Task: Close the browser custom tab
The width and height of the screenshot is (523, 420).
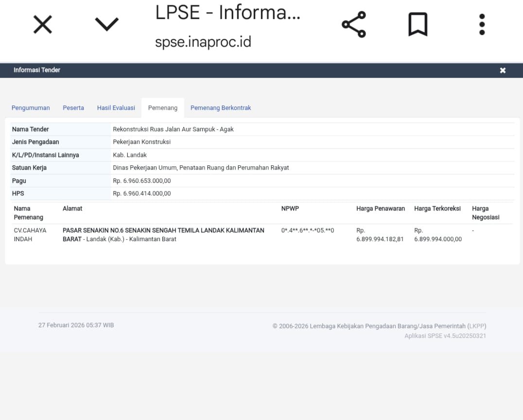Action: pos(42,24)
